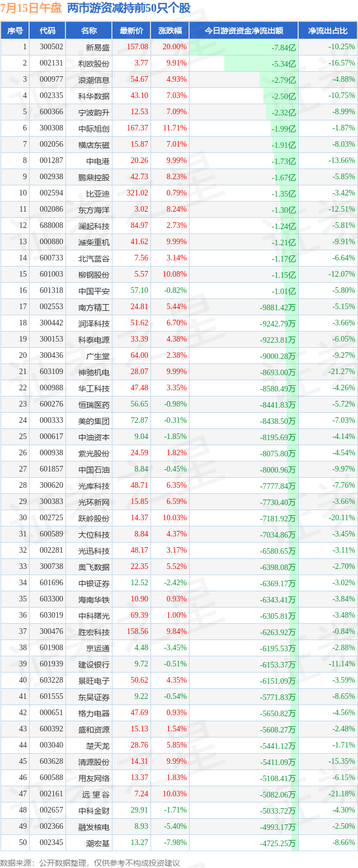The image size is (358, 868).
Task: Select stock name 宁波韵升
Action: click(94, 112)
